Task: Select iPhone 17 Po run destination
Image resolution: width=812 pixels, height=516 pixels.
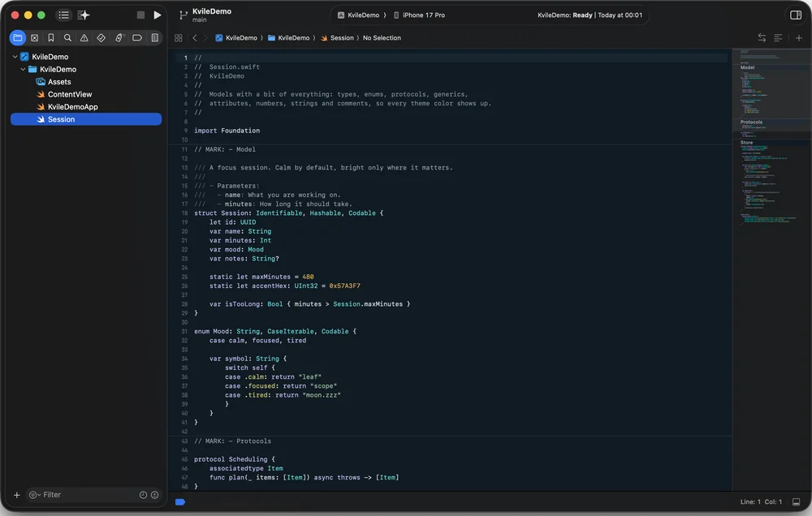Action: 419,15
